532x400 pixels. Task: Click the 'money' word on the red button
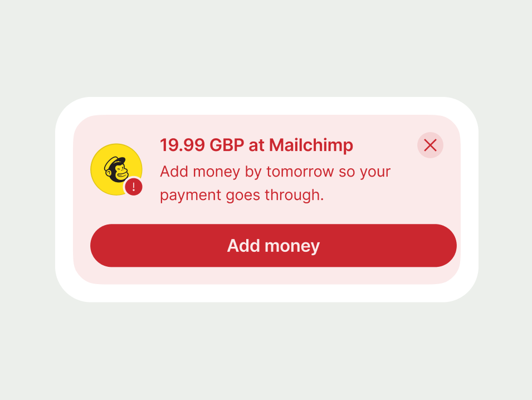coord(292,246)
